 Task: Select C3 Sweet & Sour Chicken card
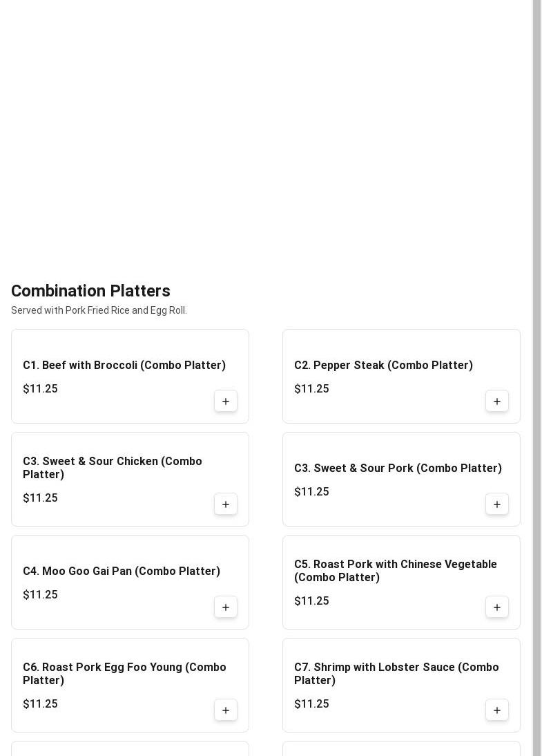click(x=130, y=480)
